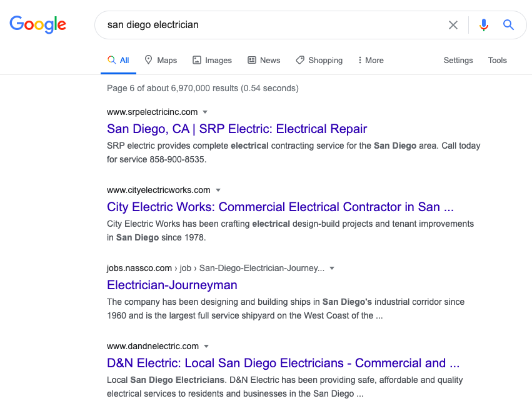
Task: Click the Images picture icon
Action: [197, 60]
